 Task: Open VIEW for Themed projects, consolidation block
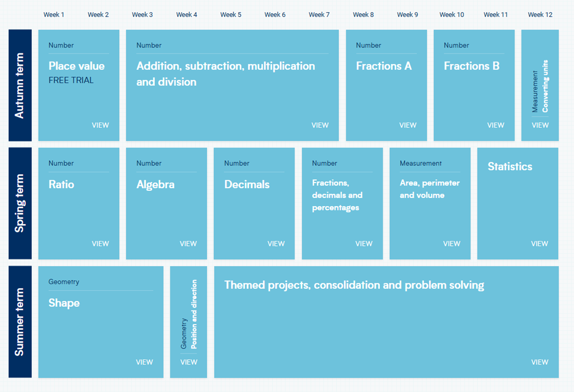pos(539,362)
